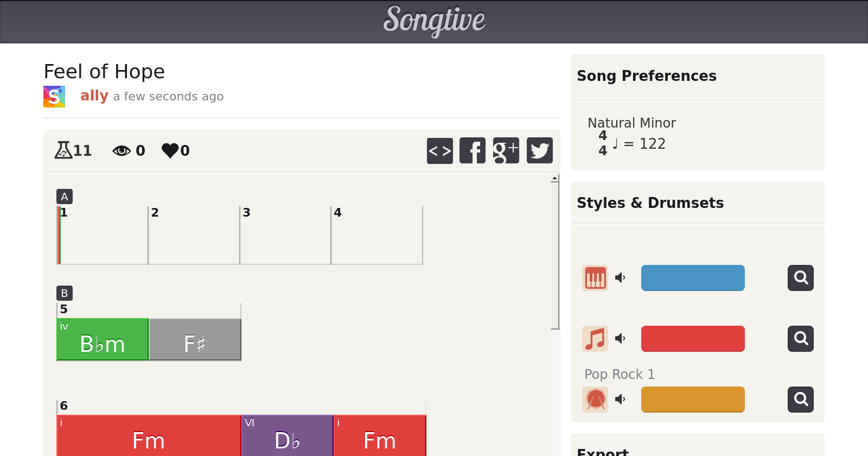Search drumsets for the drum track
Screen dimensions: 868x456
click(x=800, y=400)
